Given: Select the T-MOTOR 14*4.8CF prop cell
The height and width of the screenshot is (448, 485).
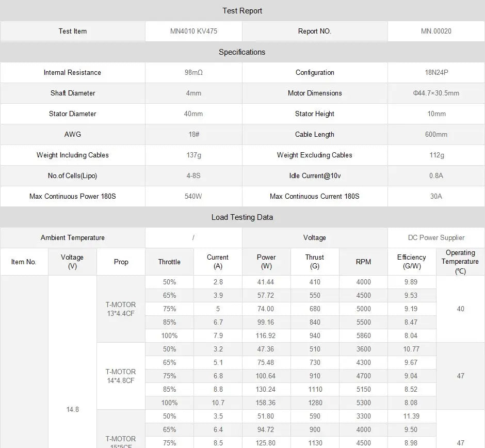Looking at the screenshot, I should pyautogui.click(x=121, y=376).
